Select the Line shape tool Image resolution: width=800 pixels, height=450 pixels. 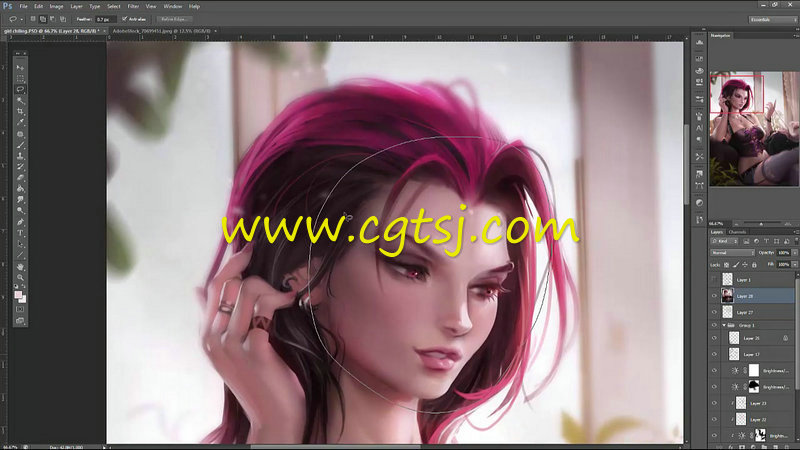pos(20,255)
